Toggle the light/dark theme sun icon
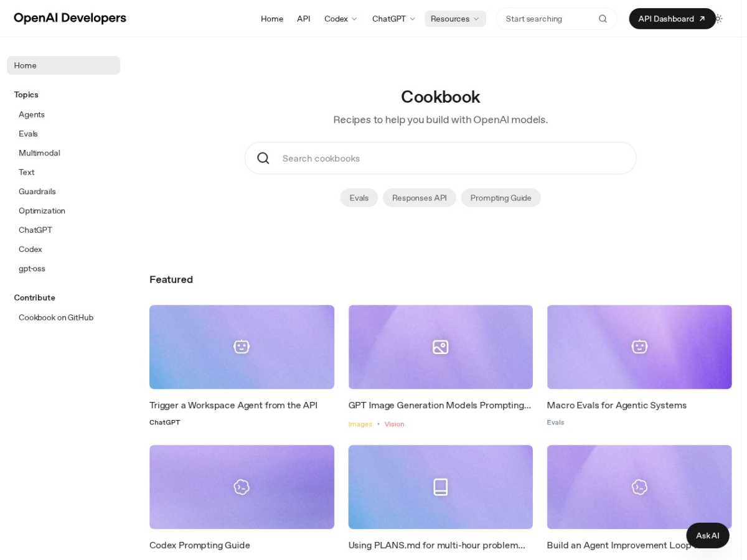This screenshot has width=747, height=560. click(718, 19)
